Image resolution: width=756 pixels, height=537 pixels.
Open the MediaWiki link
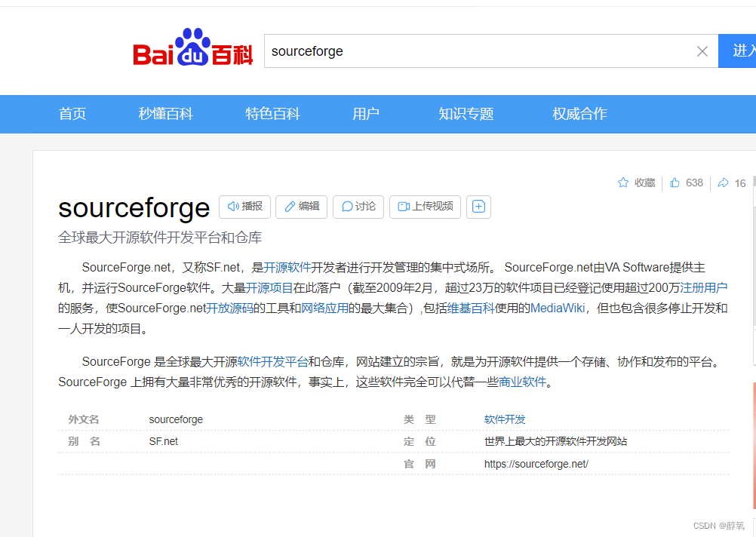[558, 308]
